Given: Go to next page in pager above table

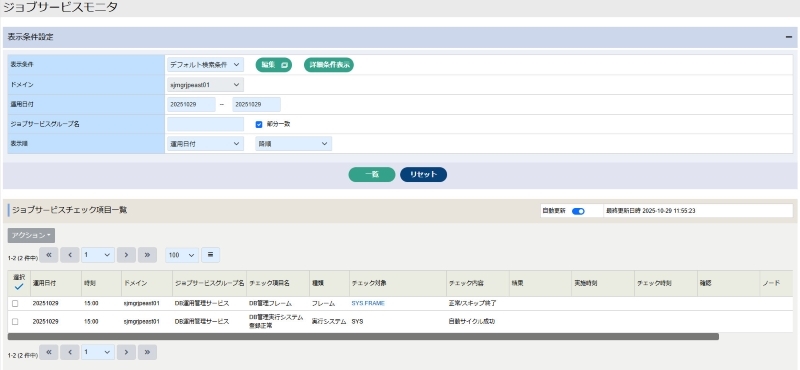Looking at the screenshot, I should [126, 255].
